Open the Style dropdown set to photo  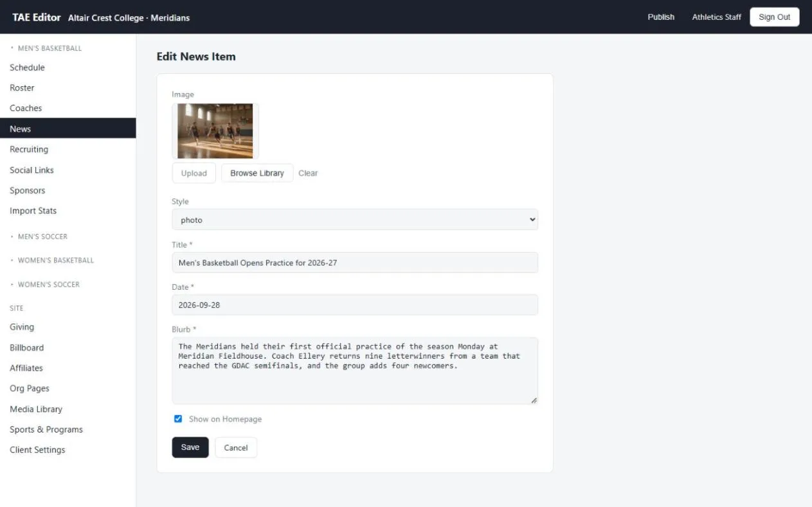point(355,220)
